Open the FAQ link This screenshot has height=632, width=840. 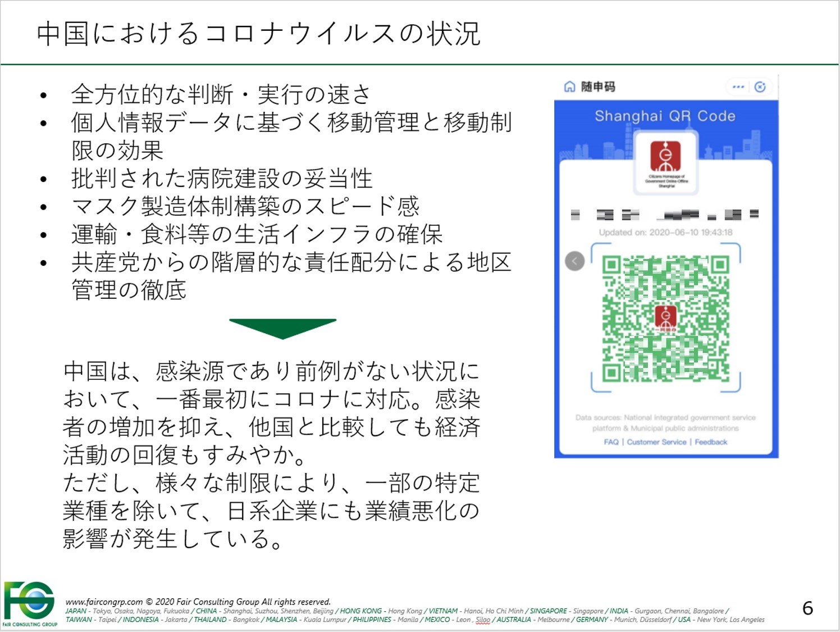coord(611,442)
